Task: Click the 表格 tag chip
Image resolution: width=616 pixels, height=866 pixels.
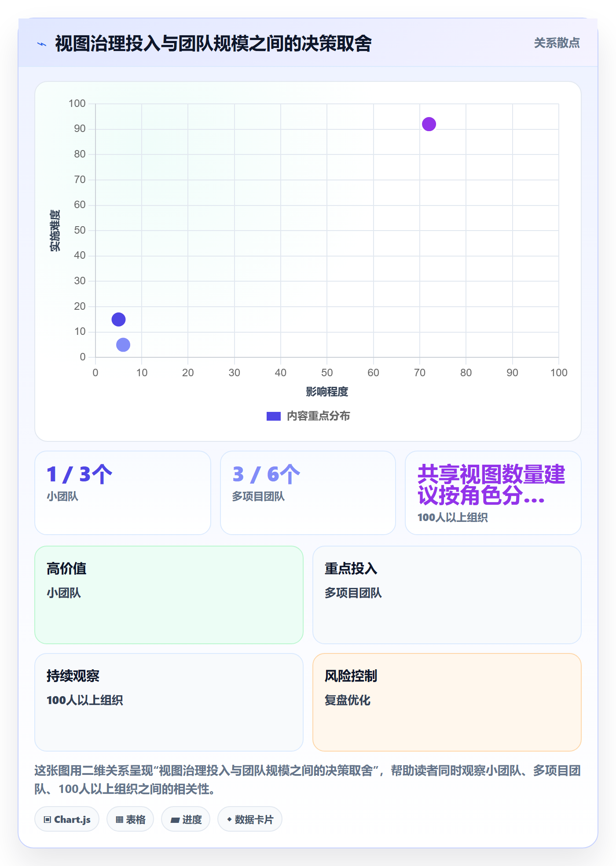Action: (x=130, y=819)
